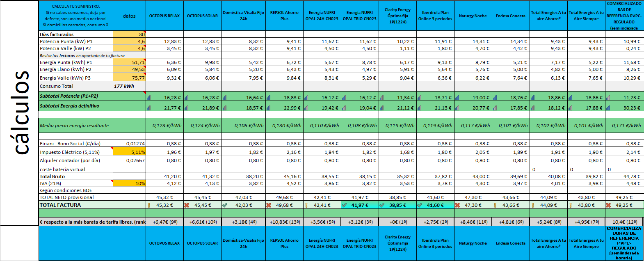Click the Total Energies A tu Aire Siempre top header
This screenshot has width=644, height=261.
click(x=586, y=16)
